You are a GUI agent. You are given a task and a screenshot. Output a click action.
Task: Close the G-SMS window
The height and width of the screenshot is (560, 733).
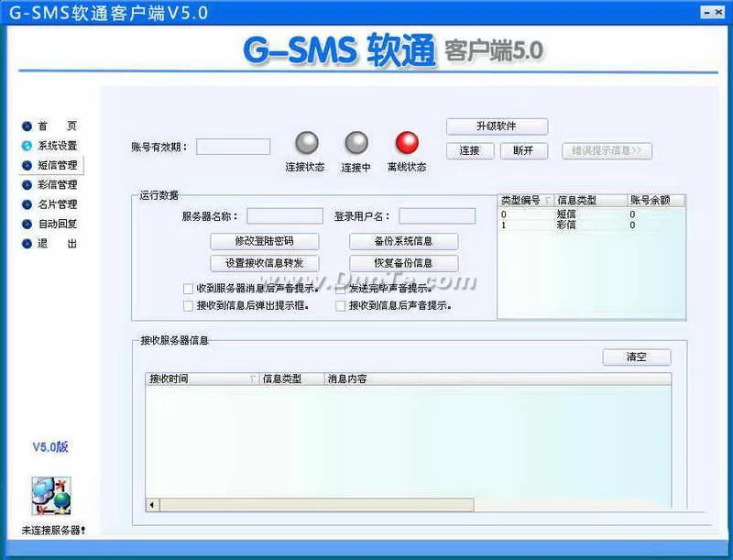tap(719, 13)
